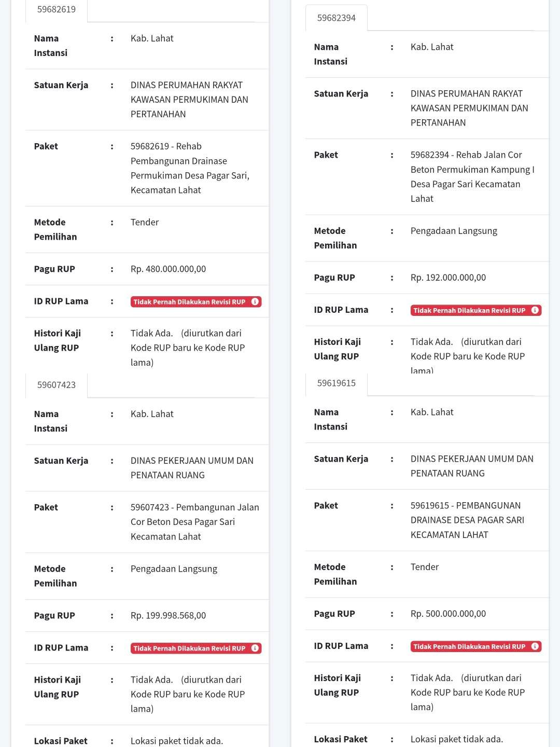Image resolution: width=560 pixels, height=747 pixels.
Task: Click 'Tidak Pernah Dilakukan Revisi RUP' badge under Rp. 192.000.000,00
Action: [x=469, y=310]
